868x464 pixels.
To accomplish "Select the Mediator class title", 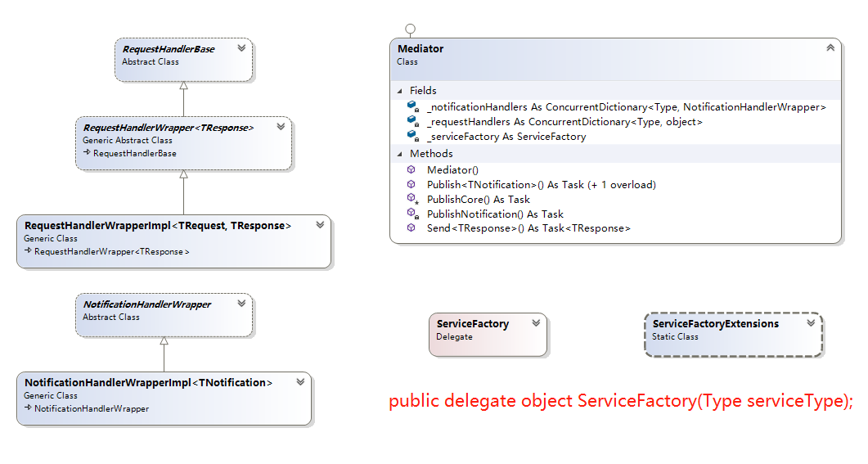I will pyautogui.click(x=421, y=48).
